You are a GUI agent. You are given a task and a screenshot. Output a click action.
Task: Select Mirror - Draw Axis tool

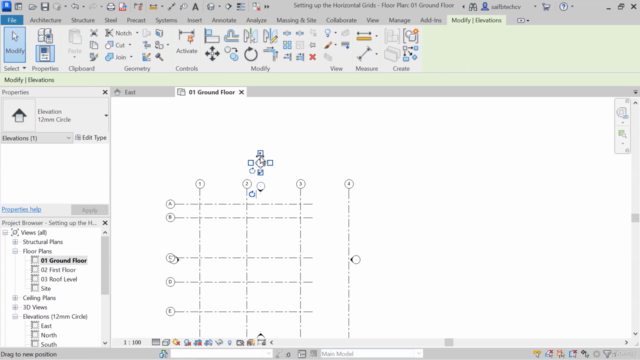pyautogui.click(x=270, y=36)
